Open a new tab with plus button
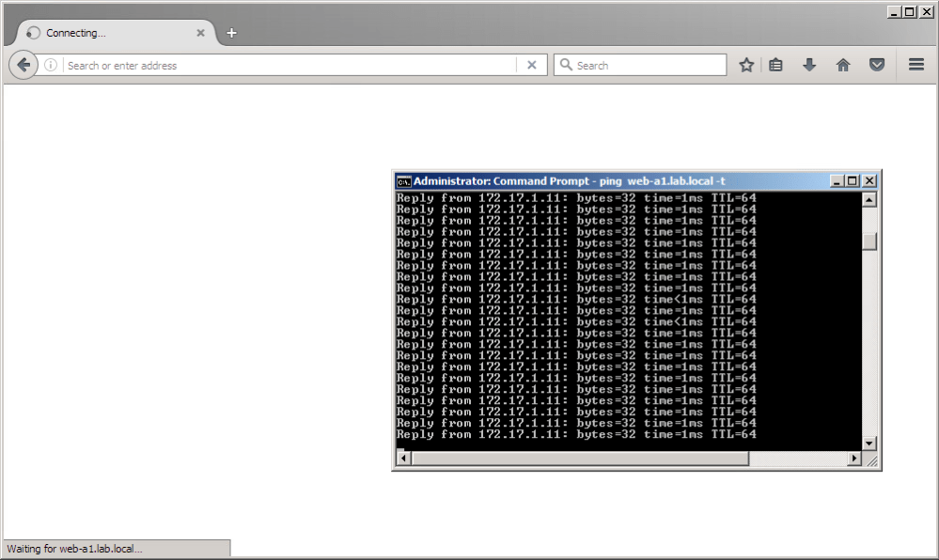The height and width of the screenshot is (560, 939). coord(232,33)
